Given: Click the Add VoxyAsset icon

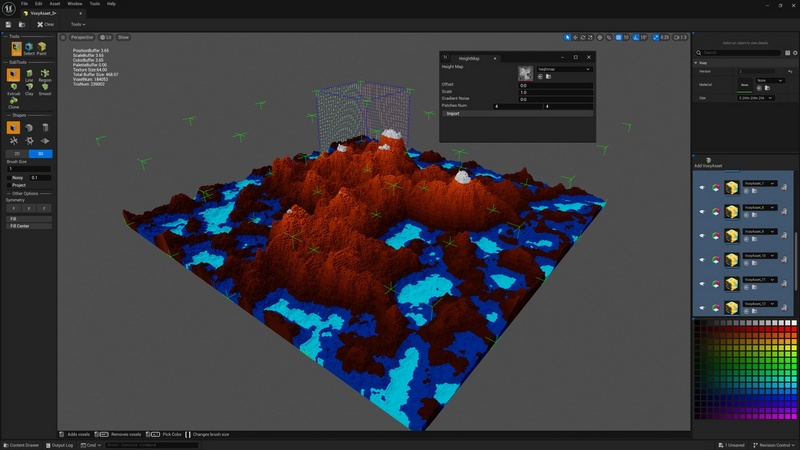Looking at the screenshot, I should tap(708, 159).
